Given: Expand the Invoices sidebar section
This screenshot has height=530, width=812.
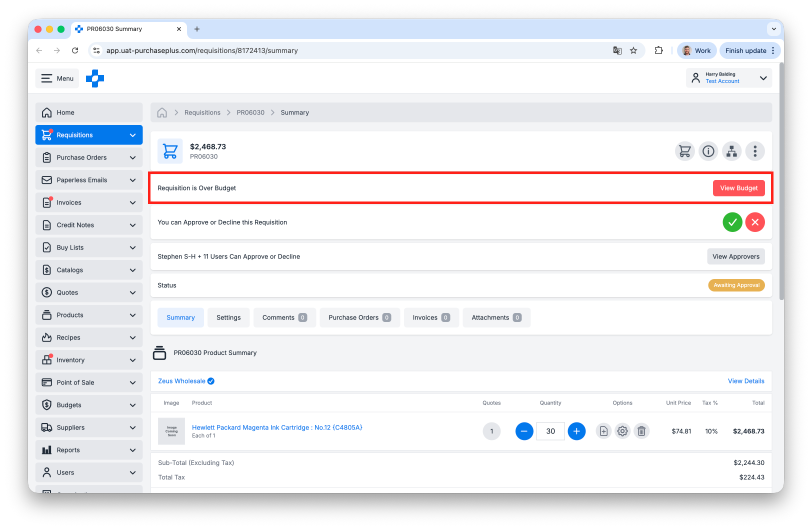Looking at the screenshot, I should point(89,202).
